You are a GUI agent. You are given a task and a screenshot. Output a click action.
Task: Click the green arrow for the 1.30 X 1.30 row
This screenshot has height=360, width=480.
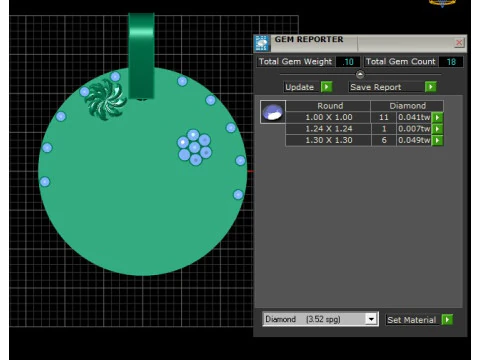tap(438, 140)
